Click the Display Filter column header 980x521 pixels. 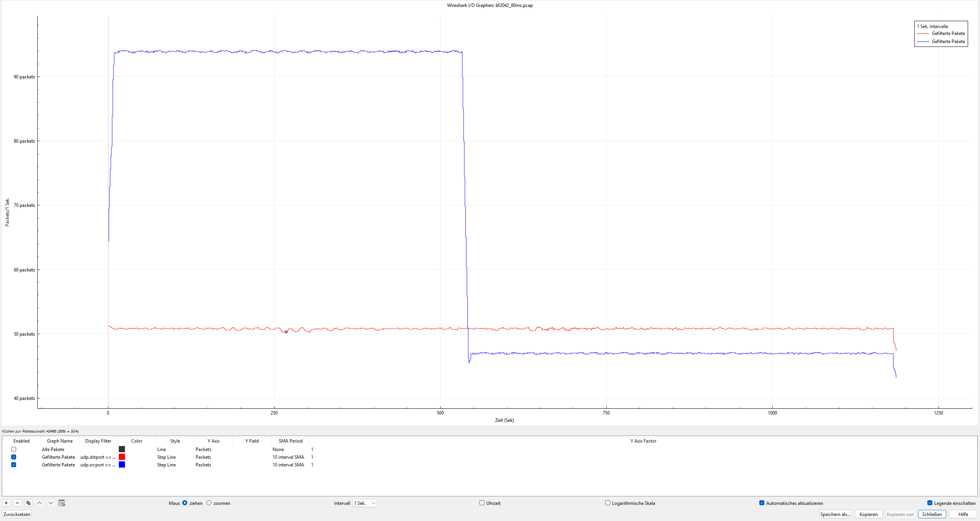pos(98,441)
